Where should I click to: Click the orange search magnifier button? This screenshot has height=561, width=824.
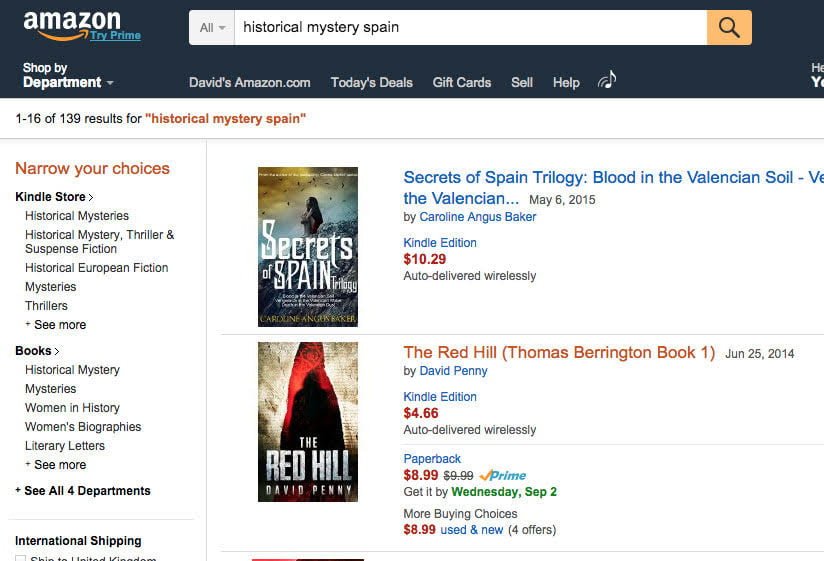[729, 28]
